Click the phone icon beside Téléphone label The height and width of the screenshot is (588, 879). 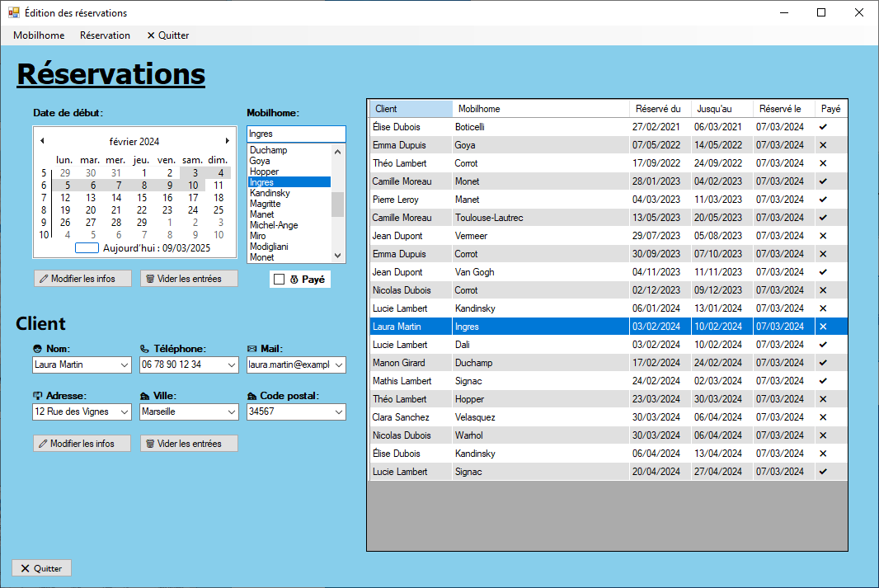coord(145,349)
